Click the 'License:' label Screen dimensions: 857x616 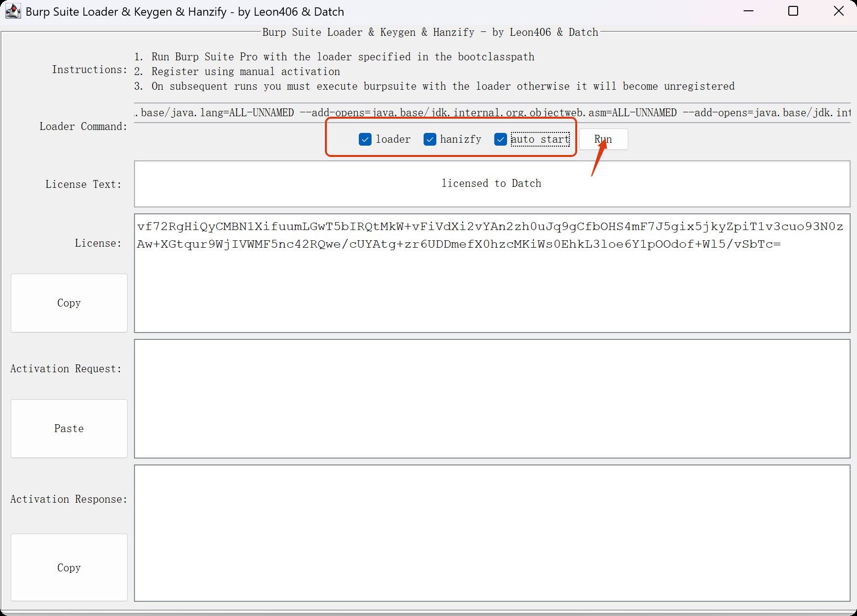[x=98, y=243]
